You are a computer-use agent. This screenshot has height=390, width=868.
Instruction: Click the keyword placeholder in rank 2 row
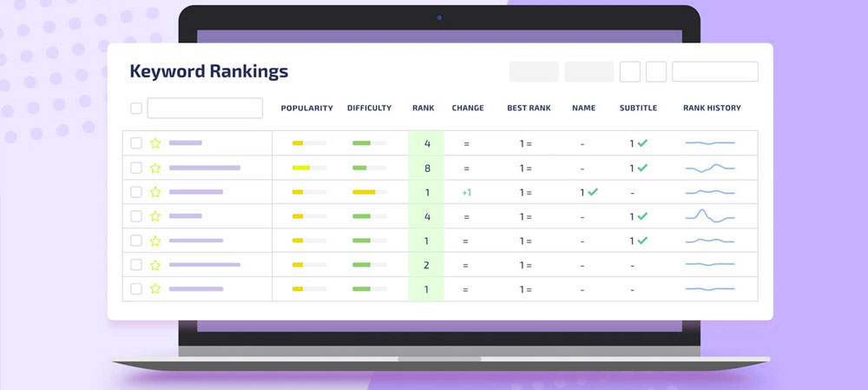pos(205,265)
